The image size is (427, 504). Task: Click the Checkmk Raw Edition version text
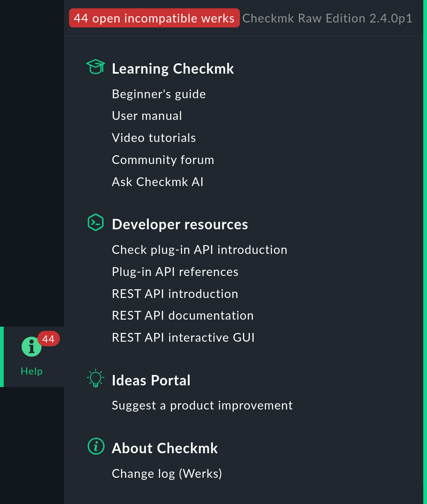(x=327, y=18)
